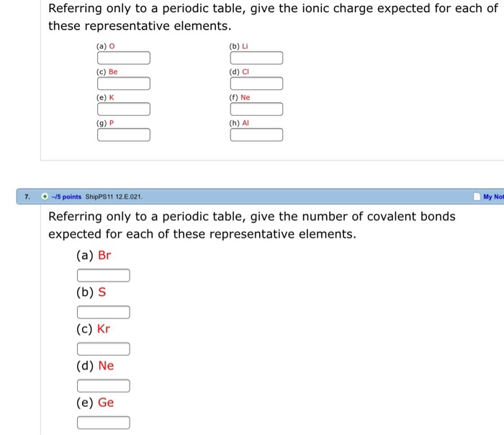504x435 pixels.
Task: Select the (d) Ne covalent bonds box
Action: click(x=104, y=386)
